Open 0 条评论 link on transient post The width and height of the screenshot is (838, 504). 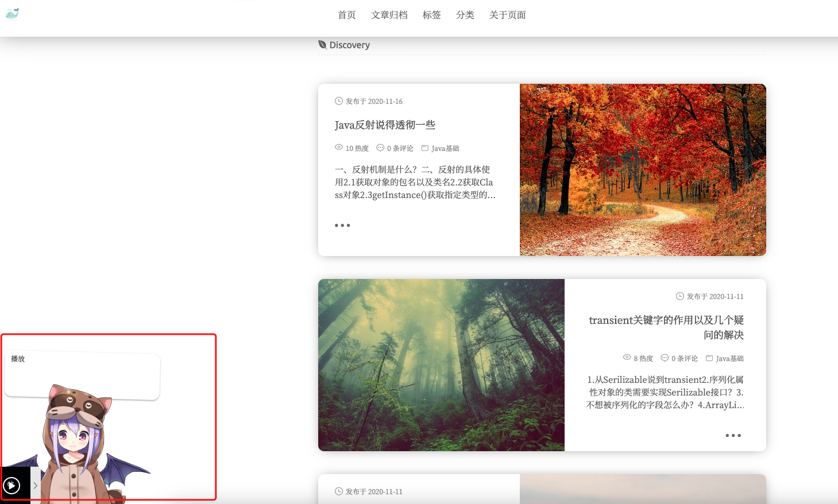(x=685, y=358)
